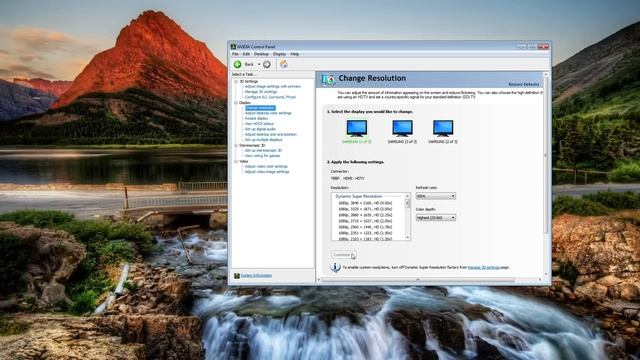
Task: Open Adjust desktop size and position
Action: [271, 134]
